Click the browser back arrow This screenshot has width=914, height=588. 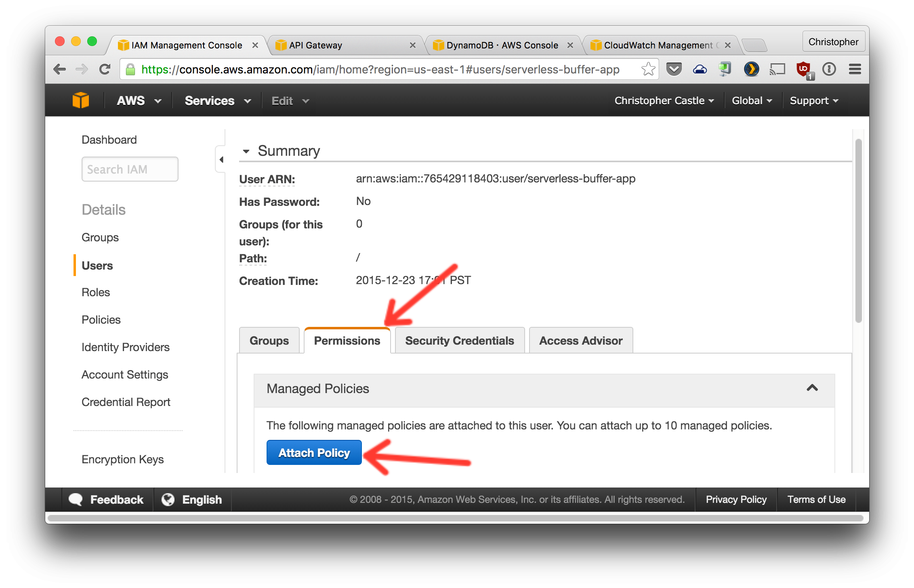pyautogui.click(x=60, y=69)
